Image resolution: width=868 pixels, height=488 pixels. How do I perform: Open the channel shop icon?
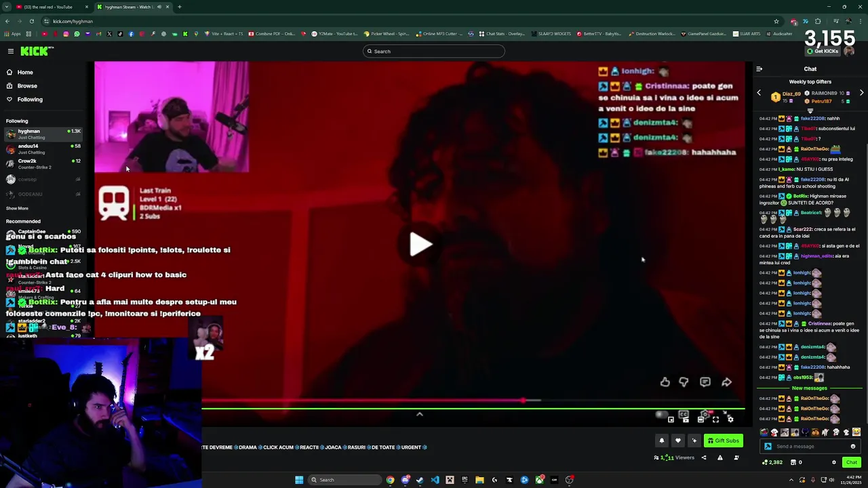(x=793, y=462)
